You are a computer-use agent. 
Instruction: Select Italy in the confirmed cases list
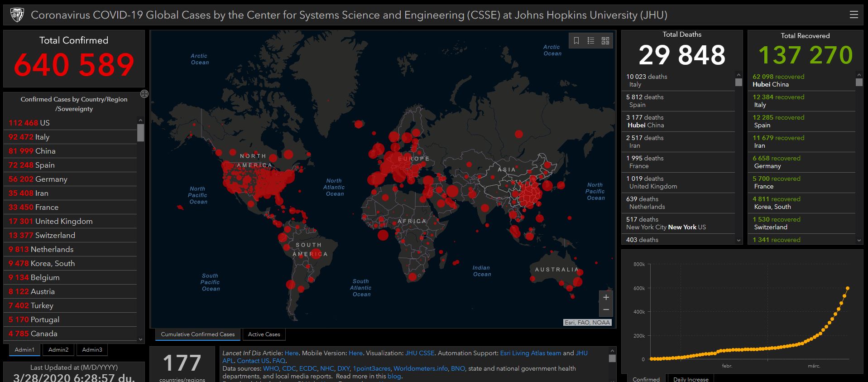[42, 137]
